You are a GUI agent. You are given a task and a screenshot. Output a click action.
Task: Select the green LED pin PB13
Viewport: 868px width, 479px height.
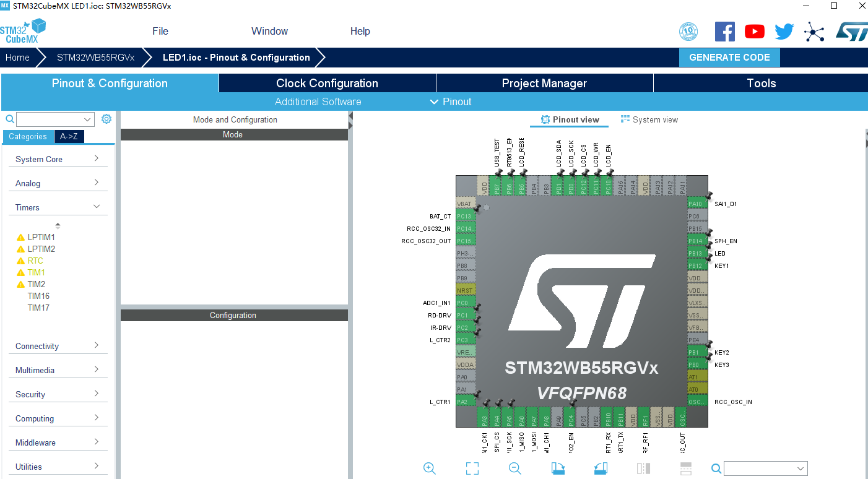click(695, 253)
